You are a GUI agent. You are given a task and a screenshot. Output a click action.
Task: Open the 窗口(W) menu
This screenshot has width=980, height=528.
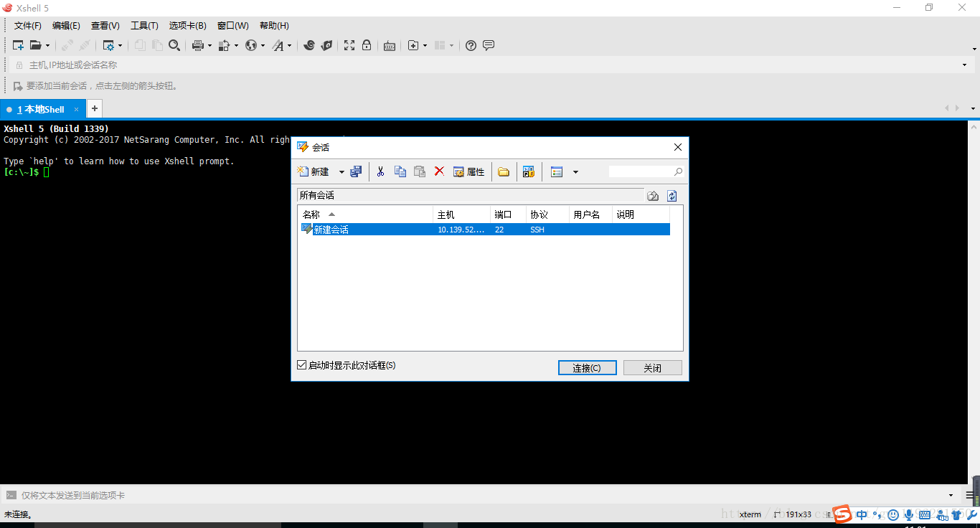[233, 26]
